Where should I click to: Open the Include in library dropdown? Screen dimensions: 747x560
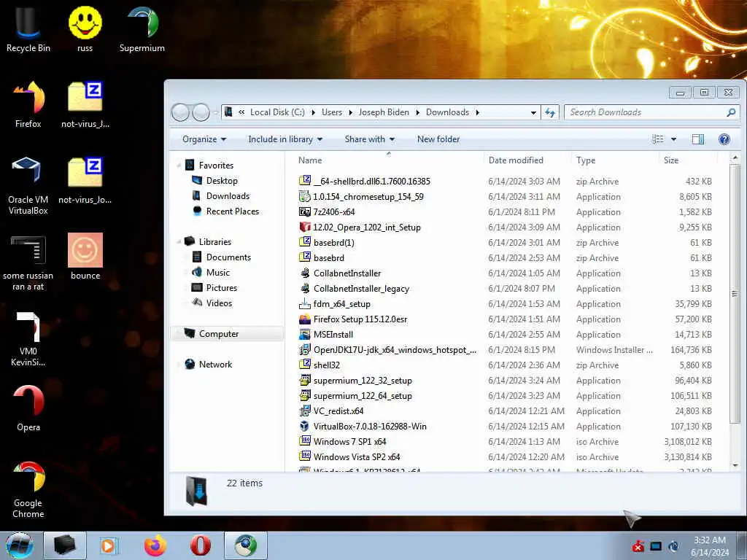pyautogui.click(x=285, y=139)
